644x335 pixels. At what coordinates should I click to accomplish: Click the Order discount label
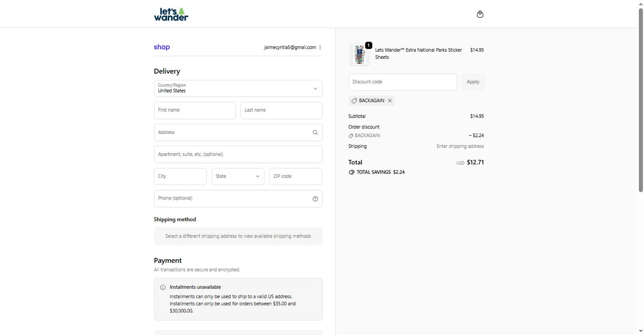coord(364,127)
